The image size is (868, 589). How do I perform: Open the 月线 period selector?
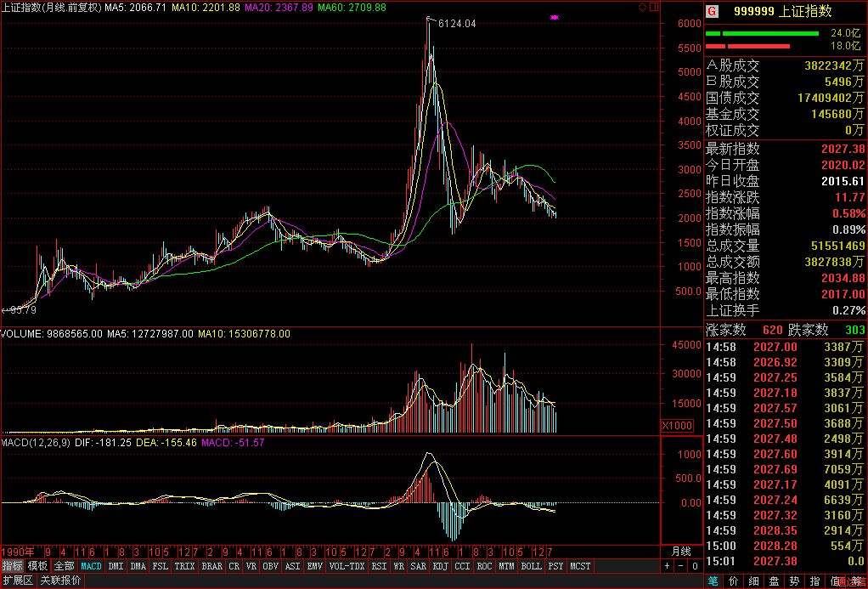tap(681, 552)
